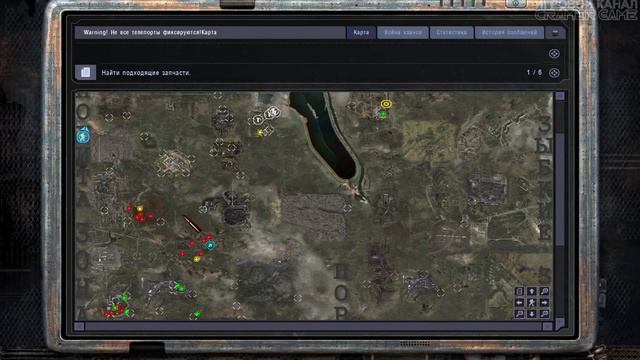Viewport: 640px width, 360px height.
Task: Click the upper crosshair target icon above the task row
Action: coord(554,53)
